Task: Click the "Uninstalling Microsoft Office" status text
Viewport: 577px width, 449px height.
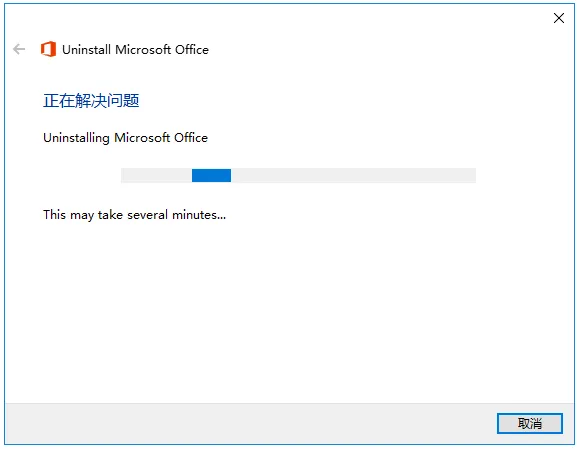Action: coord(125,138)
